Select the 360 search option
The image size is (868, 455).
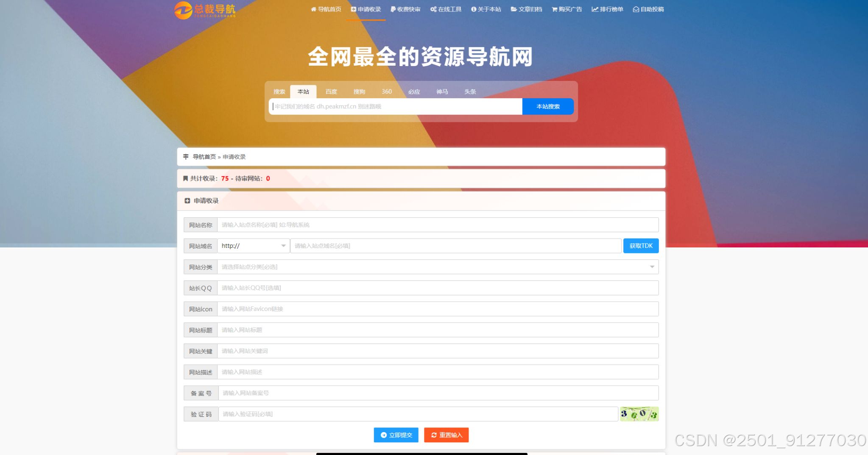(386, 92)
